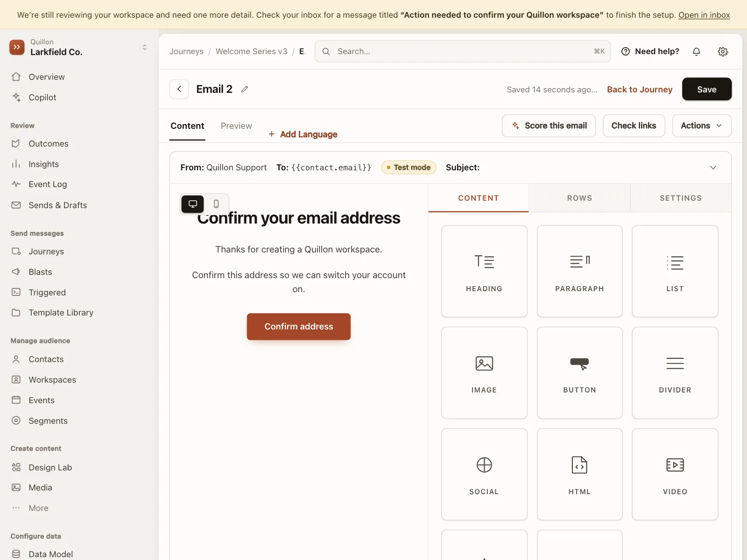Select the CONTENT builder tab

pos(479,198)
